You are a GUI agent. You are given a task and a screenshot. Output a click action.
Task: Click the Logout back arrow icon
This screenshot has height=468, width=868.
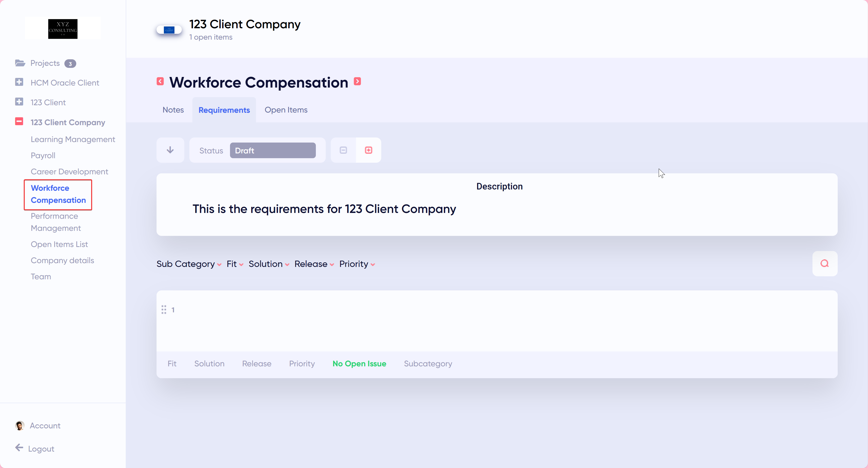pyautogui.click(x=19, y=448)
